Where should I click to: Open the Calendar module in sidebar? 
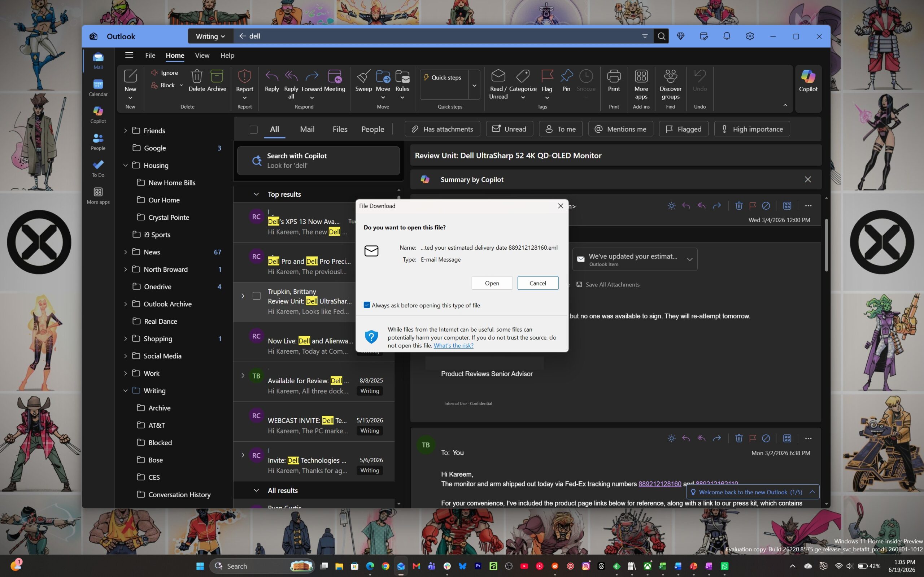coord(98,87)
